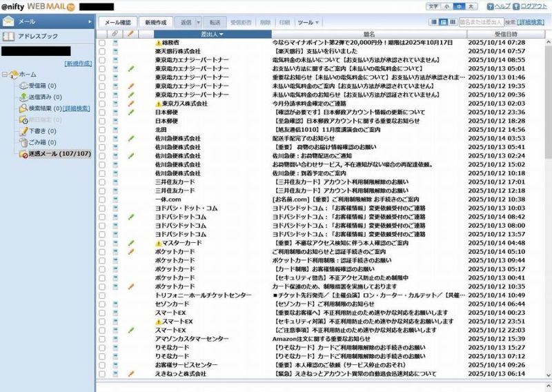552x392 pixels.
Task: Set font size to 大 (large)
Action: point(471,6)
